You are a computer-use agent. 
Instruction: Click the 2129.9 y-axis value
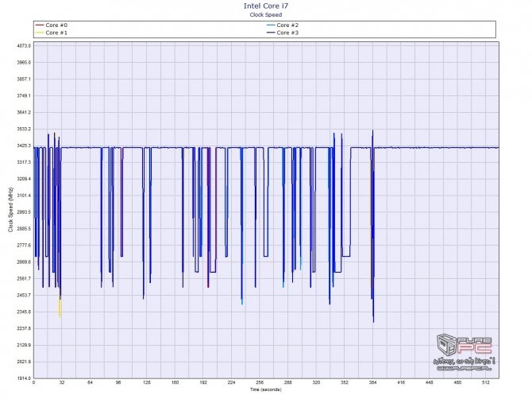tap(24, 345)
